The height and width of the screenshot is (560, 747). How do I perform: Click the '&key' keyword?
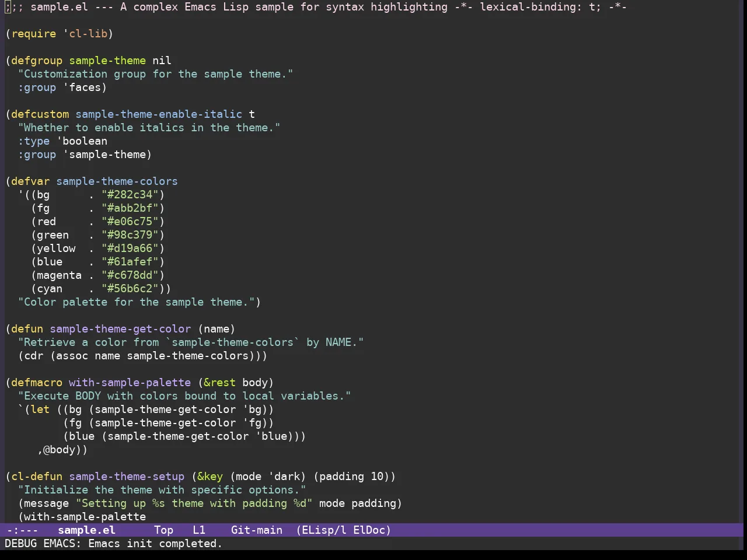[x=210, y=476]
